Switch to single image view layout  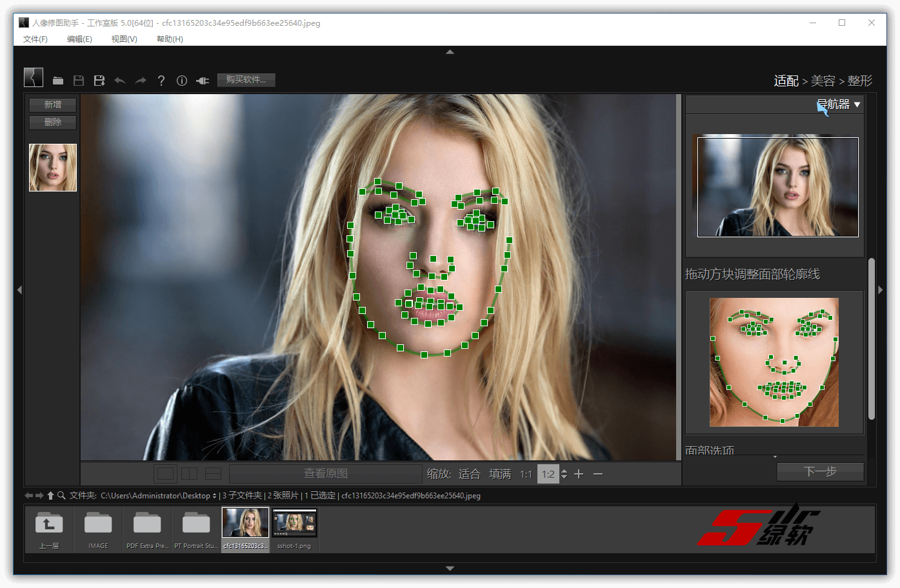[166, 474]
